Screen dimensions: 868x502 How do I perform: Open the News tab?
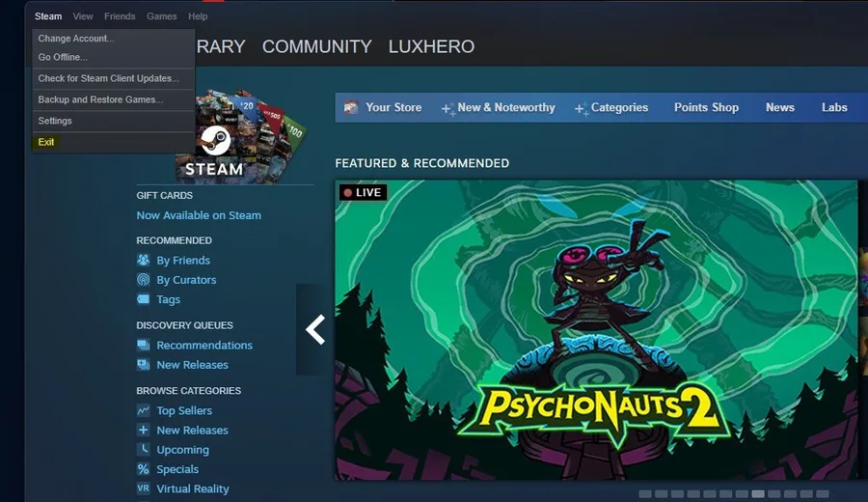(x=780, y=107)
